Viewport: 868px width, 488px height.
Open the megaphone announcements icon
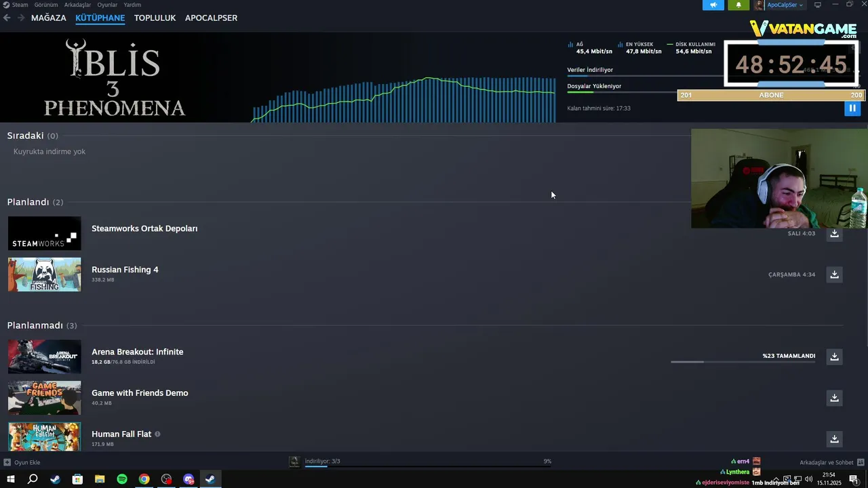pyautogui.click(x=713, y=5)
